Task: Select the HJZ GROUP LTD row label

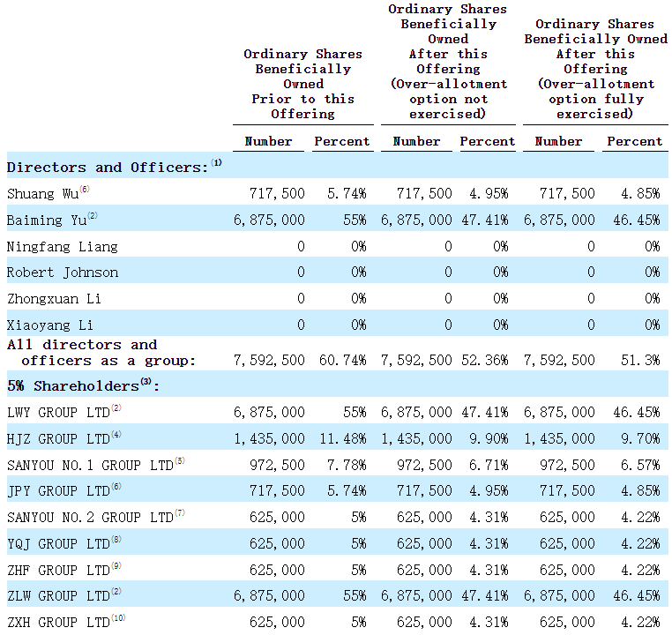Action: (x=57, y=438)
